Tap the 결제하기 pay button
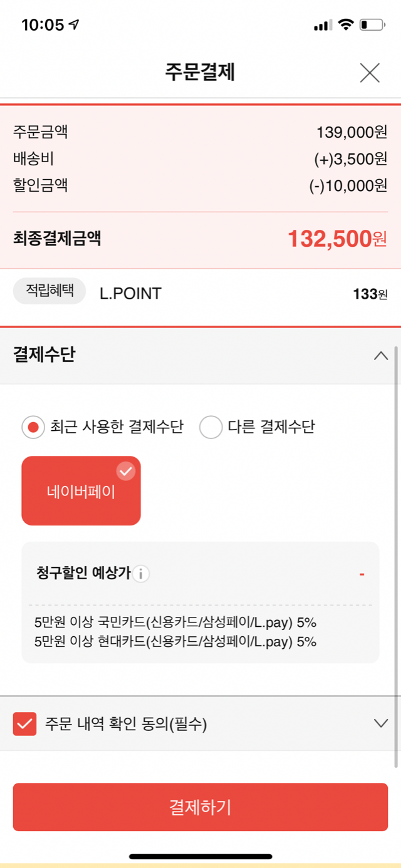Image resolution: width=401 pixels, height=868 pixels. 200,807
